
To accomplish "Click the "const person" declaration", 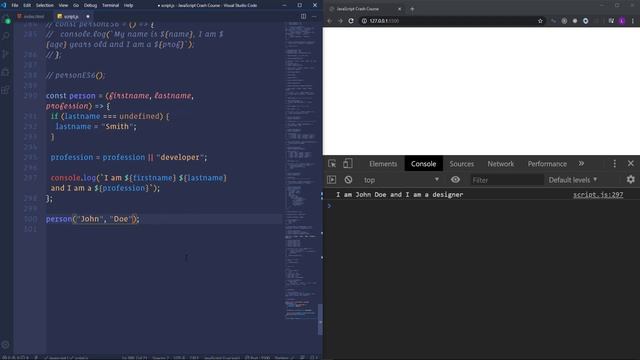I will click(x=70, y=96).
